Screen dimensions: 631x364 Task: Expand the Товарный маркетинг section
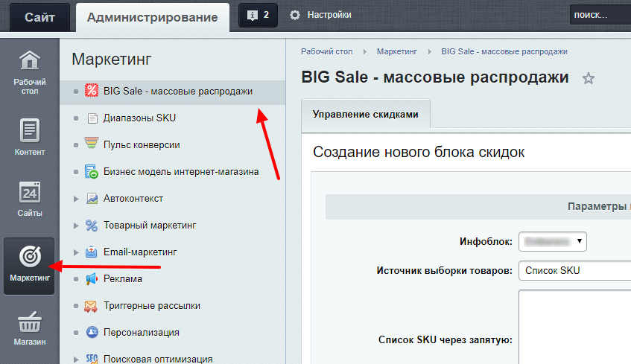click(76, 226)
